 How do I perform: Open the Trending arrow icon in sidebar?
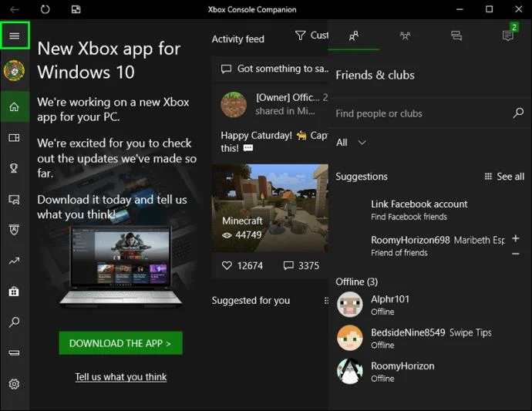pos(14,261)
